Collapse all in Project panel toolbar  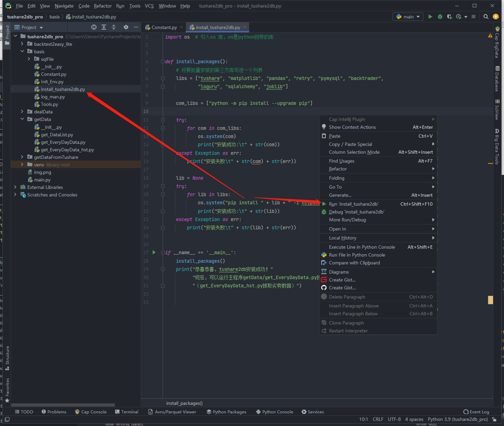[x=114, y=27]
